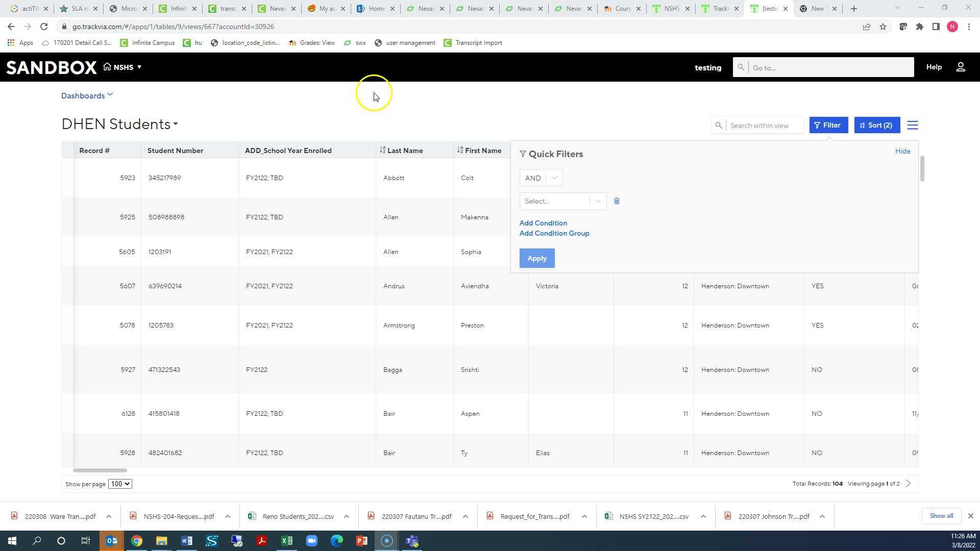Expand the AND/OR operator dropdown
This screenshot has width=980, height=551.
pyautogui.click(x=541, y=178)
